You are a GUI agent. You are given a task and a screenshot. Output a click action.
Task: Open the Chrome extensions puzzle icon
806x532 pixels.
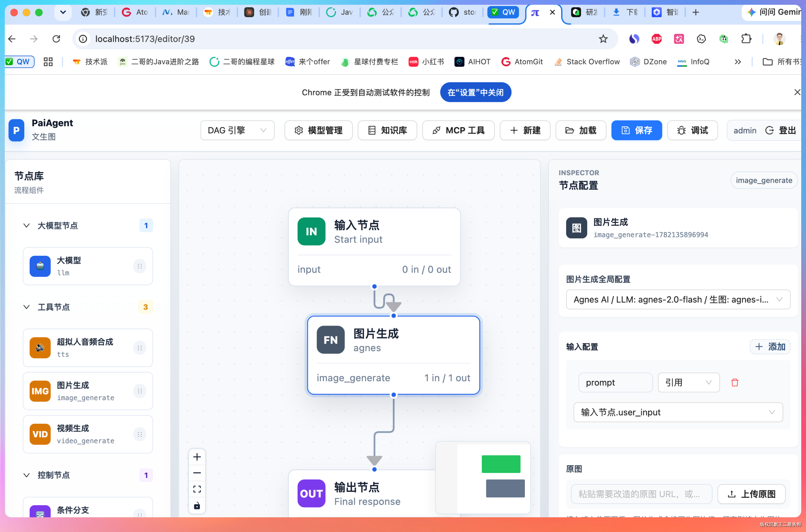tap(746, 39)
